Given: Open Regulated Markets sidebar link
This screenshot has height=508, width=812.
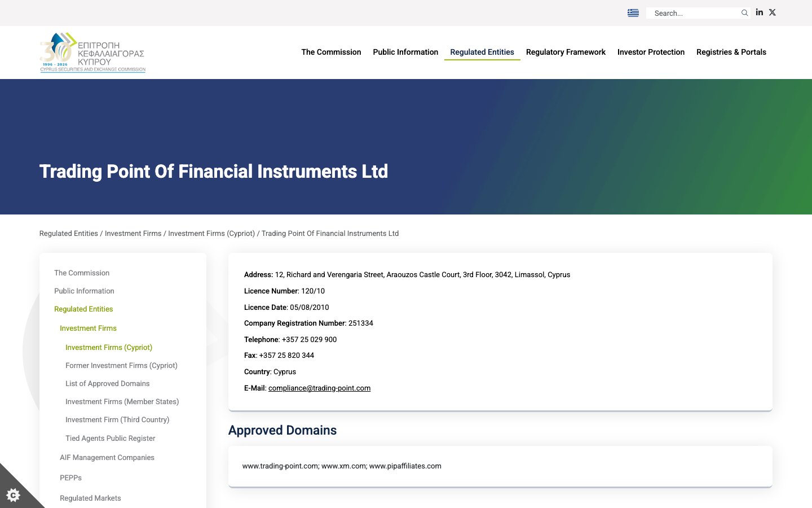Looking at the screenshot, I should tap(90, 498).
